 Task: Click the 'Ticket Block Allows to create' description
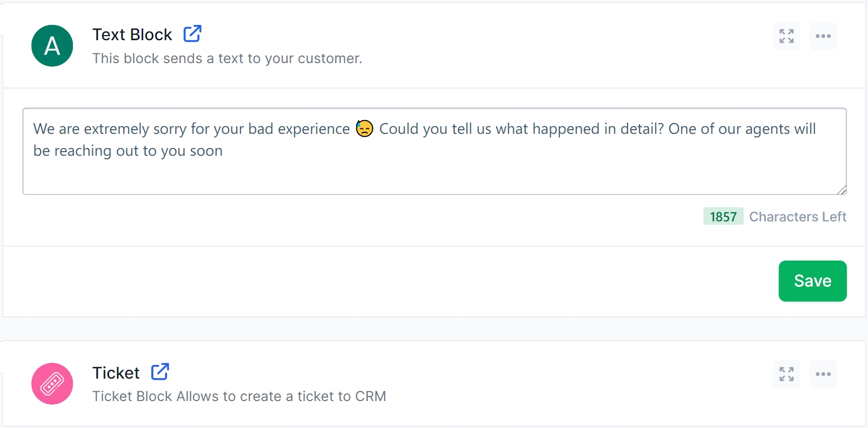click(x=239, y=396)
